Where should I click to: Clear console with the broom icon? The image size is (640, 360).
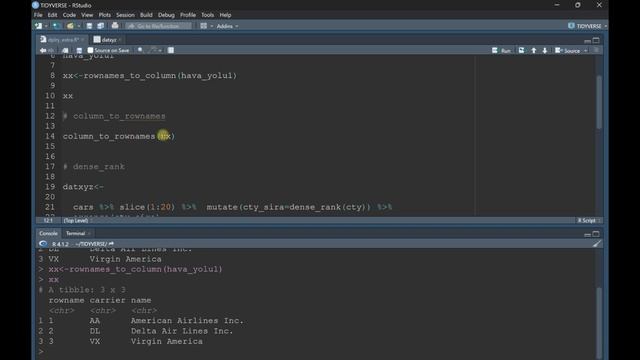(x=597, y=244)
